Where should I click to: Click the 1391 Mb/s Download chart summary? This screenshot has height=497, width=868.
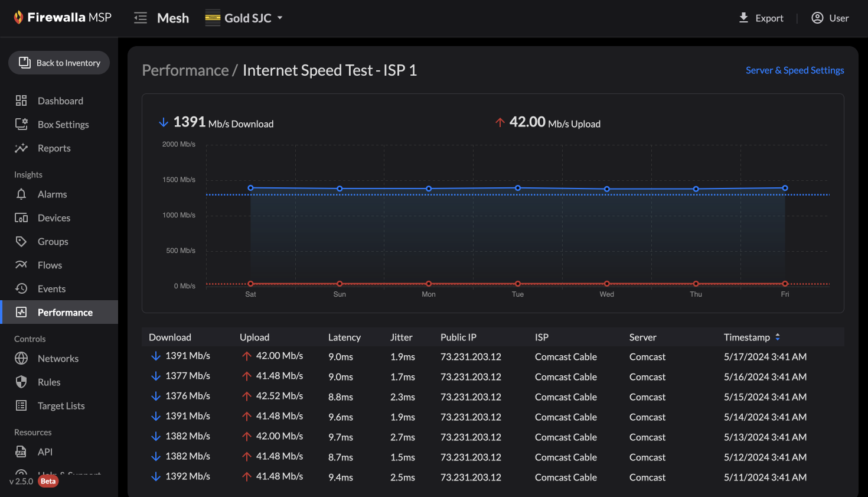click(x=216, y=122)
